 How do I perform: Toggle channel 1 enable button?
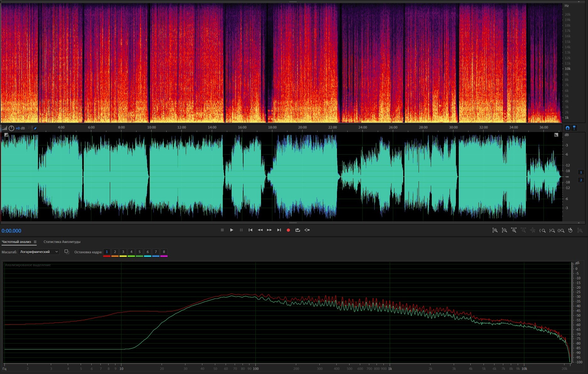tap(581, 172)
